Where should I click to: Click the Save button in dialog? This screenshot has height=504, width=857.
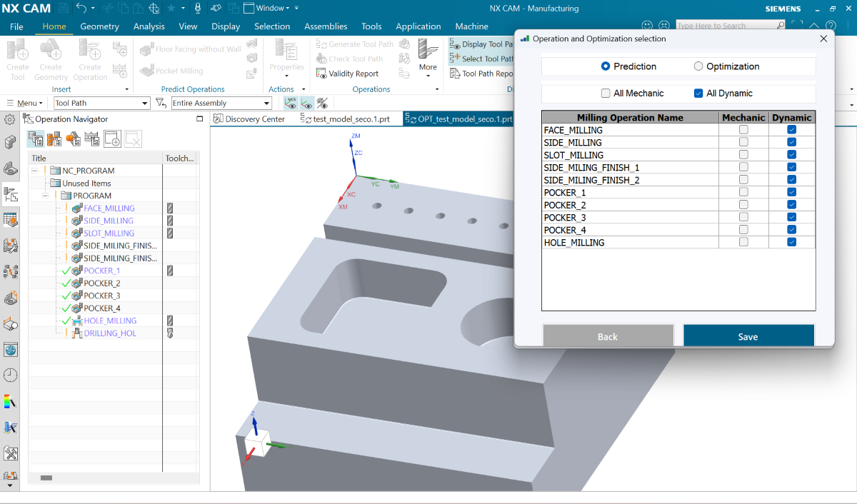click(x=748, y=336)
